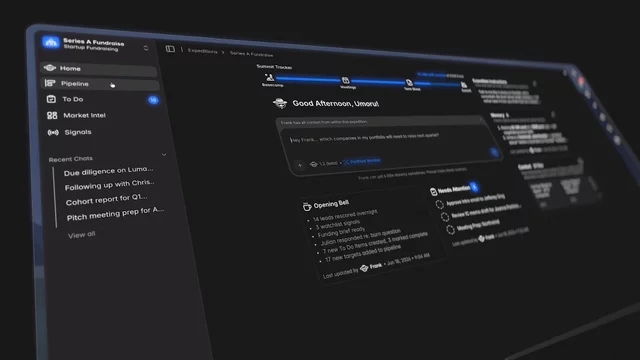Click View all recent chats
The width and height of the screenshot is (640, 360).
(x=82, y=235)
